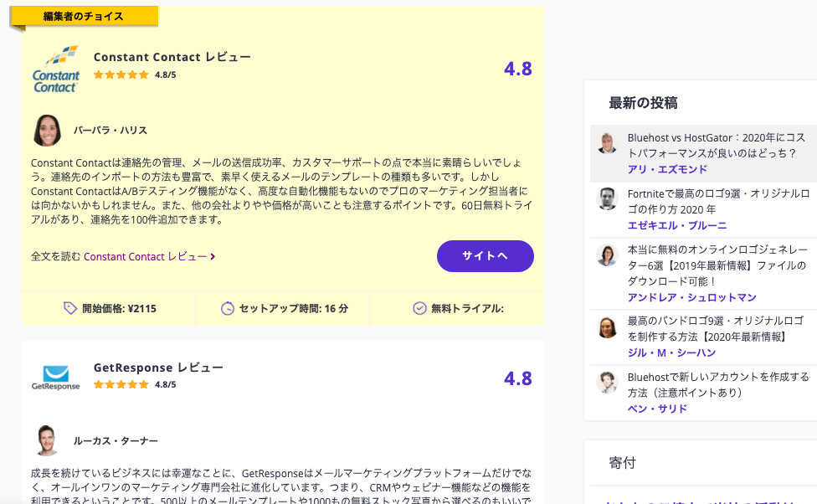The height and width of the screenshot is (504, 817).
Task: Click the 編集者のチョイス ribbon badge
Action: tap(84, 17)
